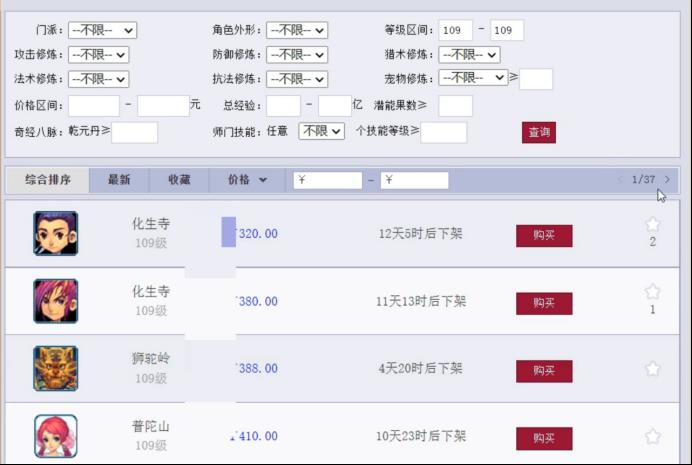692x465 pixels.
Task: Click the 个技能等级 input field
Action: click(444, 133)
